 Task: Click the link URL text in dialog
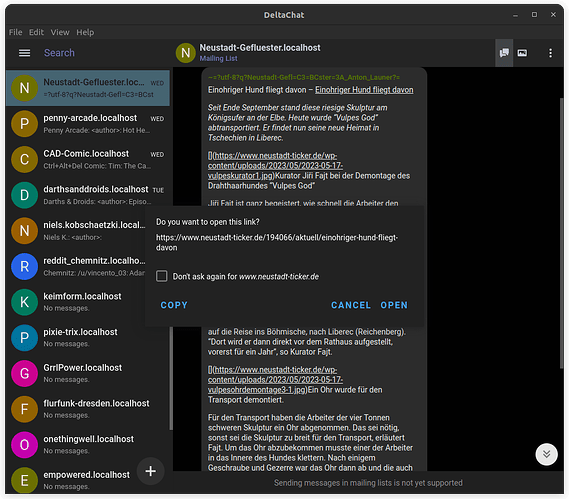277,242
